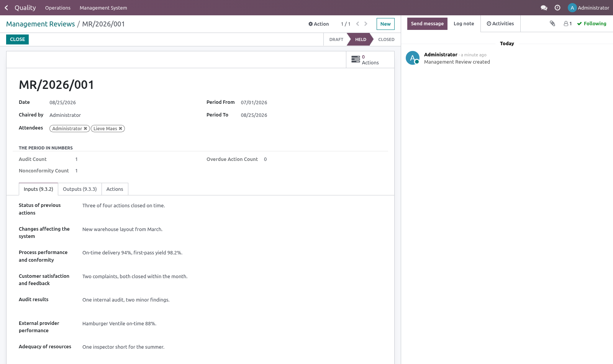Go to next record arrow

[x=366, y=24]
